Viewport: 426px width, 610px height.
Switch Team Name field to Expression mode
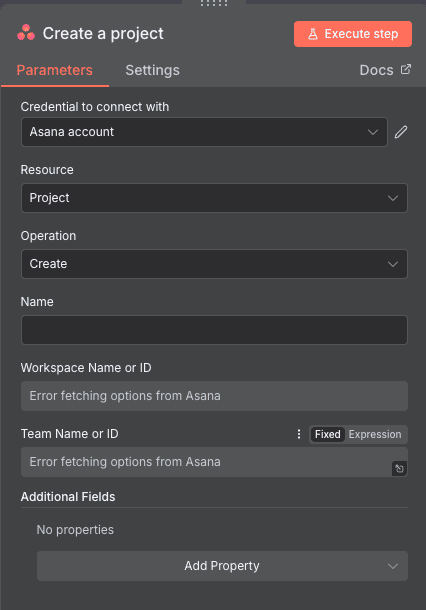375,434
